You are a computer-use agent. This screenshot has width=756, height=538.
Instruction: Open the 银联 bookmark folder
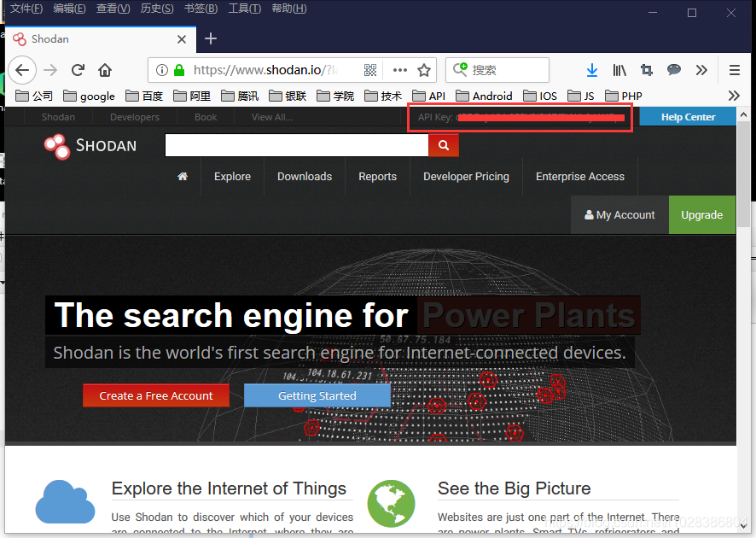click(x=288, y=96)
